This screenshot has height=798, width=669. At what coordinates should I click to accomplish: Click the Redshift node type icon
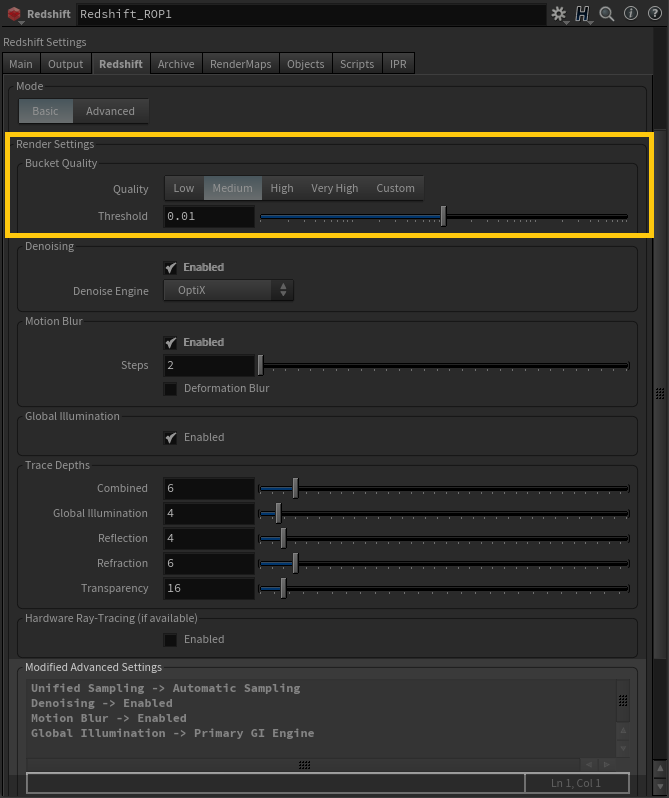[14, 15]
